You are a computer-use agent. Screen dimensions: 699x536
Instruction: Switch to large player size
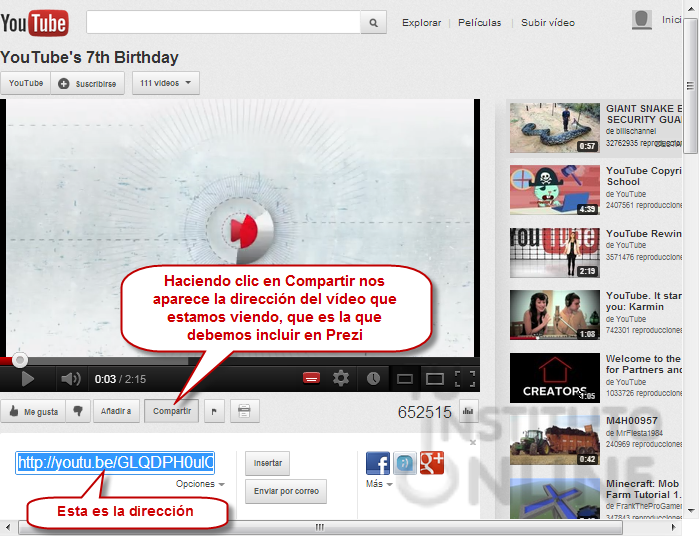(x=435, y=379)
